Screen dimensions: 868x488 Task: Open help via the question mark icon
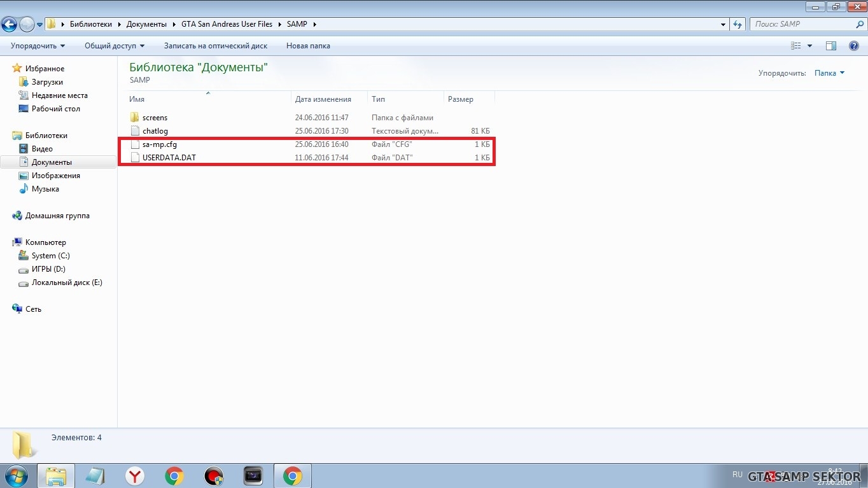click(854, 46)
